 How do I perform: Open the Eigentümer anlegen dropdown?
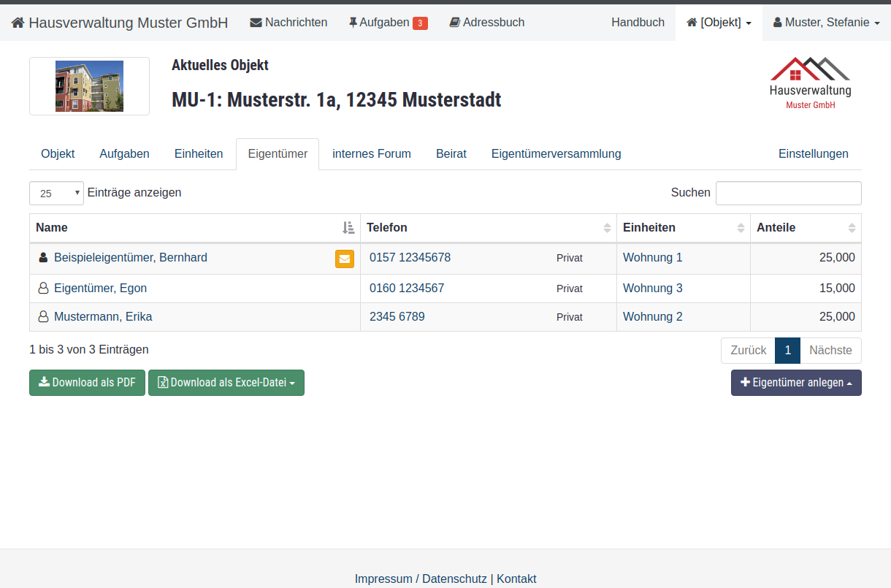coord(796,383)
